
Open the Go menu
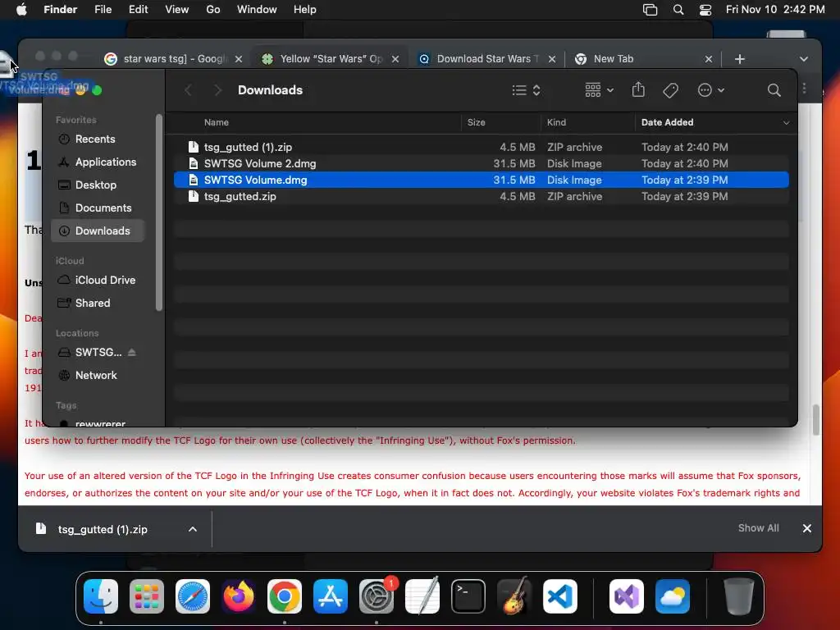(x=213, y=10)
